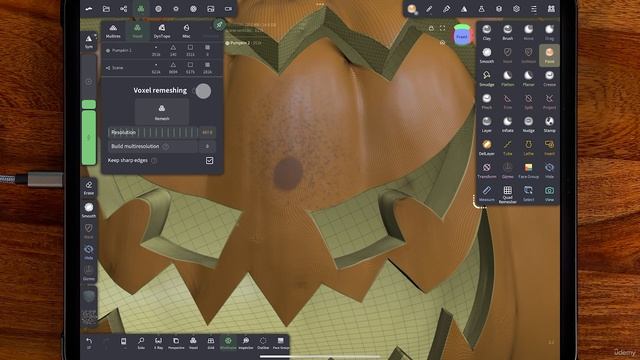Select the Drag tool
640x360 pixels.
[x=549, y=32]
